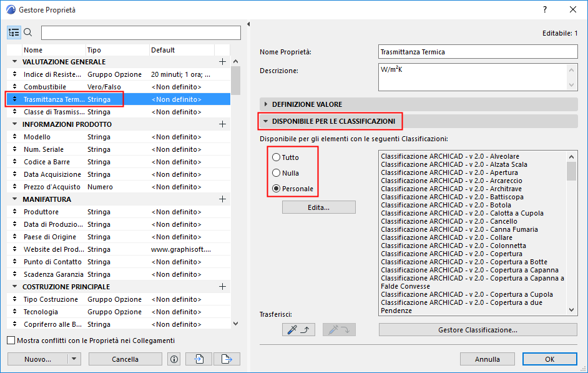Screen dimensions: 588x373
Task: Sort list by Tipo column header
Action: [117, 50]
